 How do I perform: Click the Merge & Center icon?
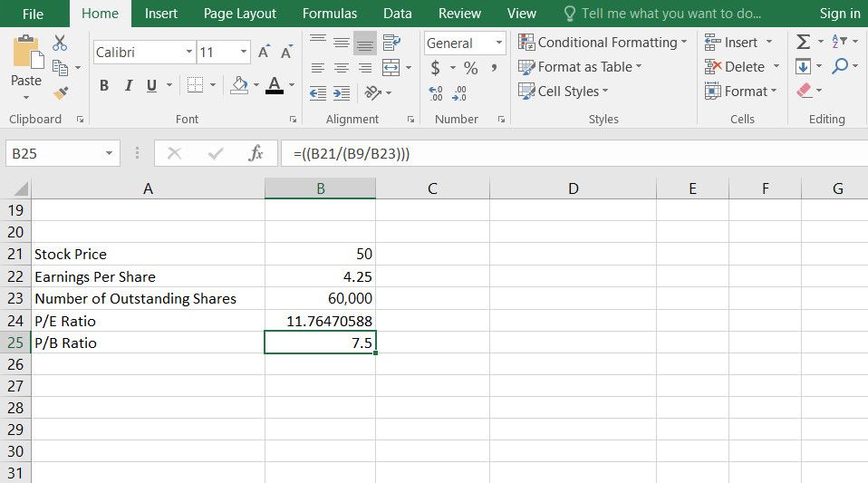391,68
